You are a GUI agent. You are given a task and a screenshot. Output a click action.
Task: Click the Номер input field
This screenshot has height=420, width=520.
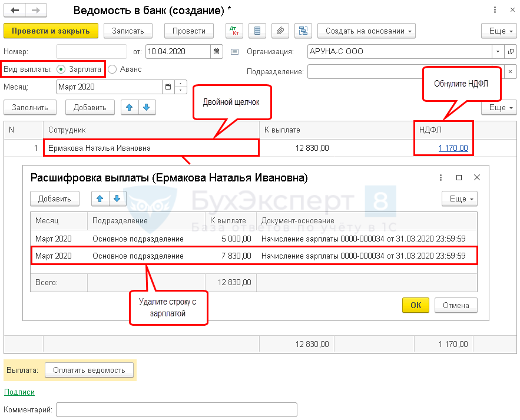[x=91, y=51]
